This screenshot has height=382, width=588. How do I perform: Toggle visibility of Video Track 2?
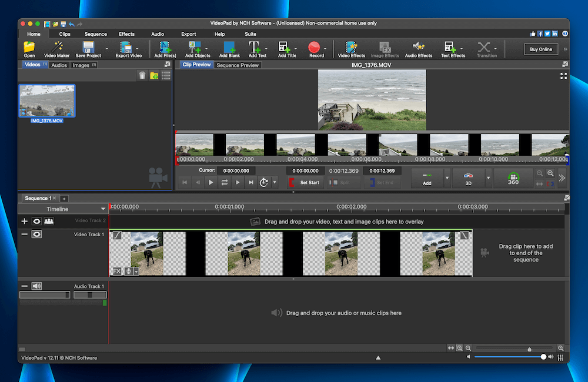point(36,221)
